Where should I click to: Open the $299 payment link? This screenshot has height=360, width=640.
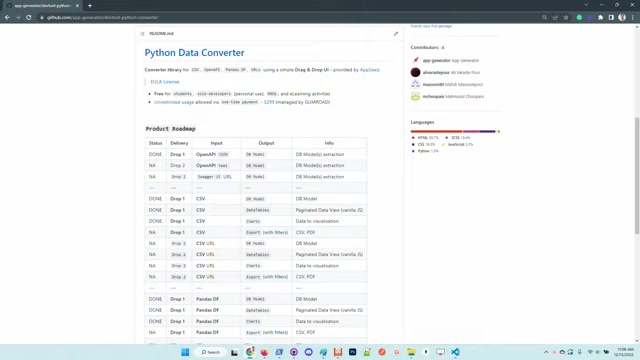coord(269,102)
